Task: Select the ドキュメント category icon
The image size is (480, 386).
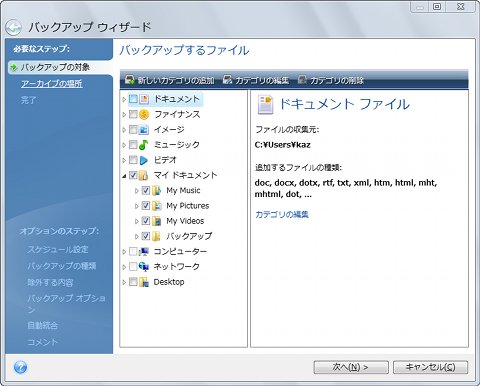Action: (144, 99)
